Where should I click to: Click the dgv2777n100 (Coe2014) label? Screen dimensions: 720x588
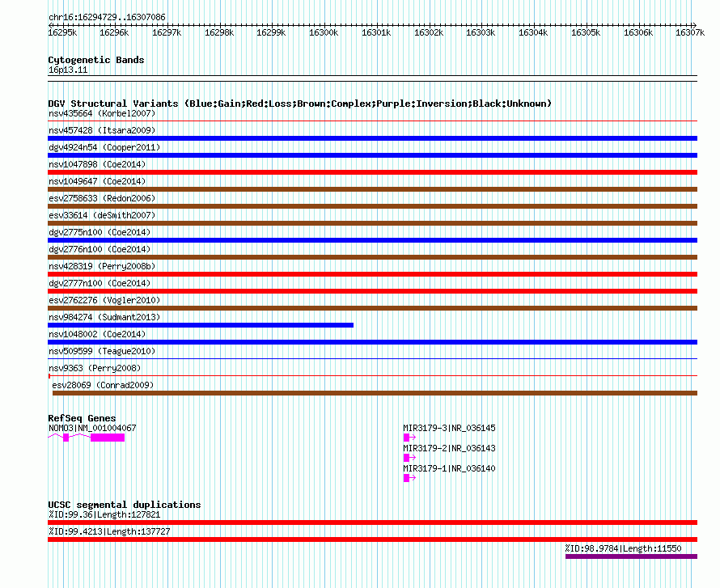[100, 283]
